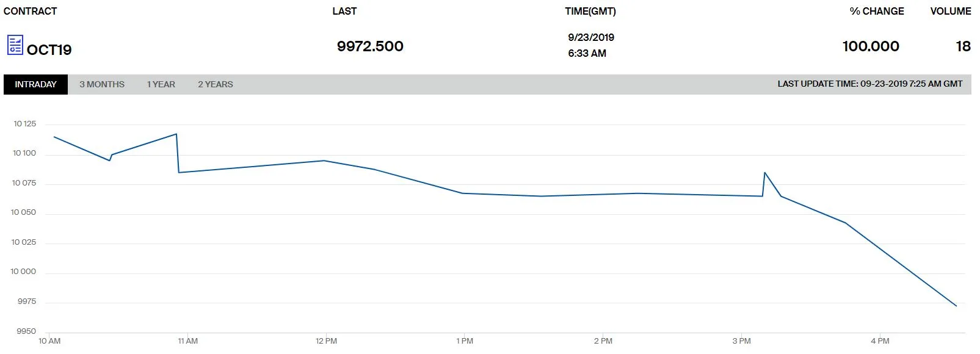This screenshot has width=980, height=354.
Task: Select the last price value 9972.500
Action: pyautogui.click(x=370, y=46)
